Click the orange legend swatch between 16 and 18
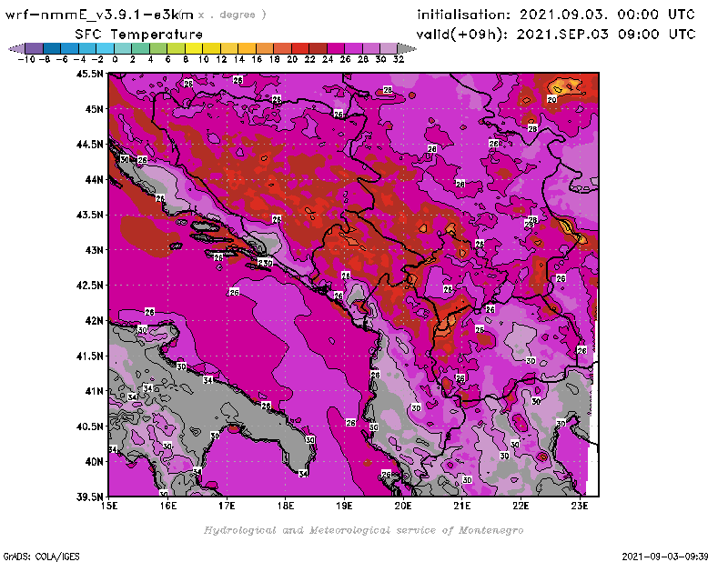 pos(264,48)
